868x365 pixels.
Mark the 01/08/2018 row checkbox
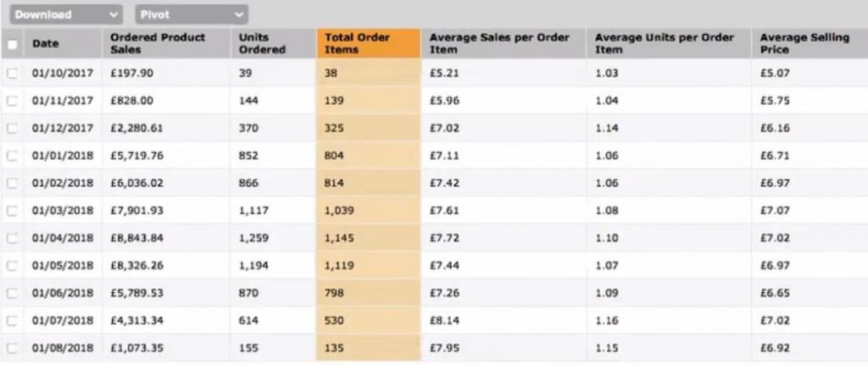tap(12, 349)
